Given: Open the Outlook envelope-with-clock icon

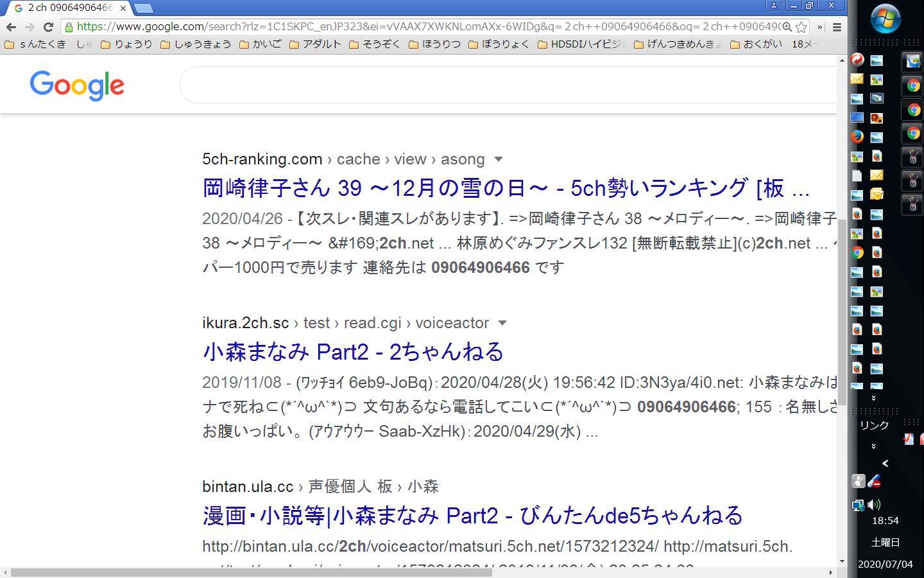Looking at the screenshot, I should point(877,195).
